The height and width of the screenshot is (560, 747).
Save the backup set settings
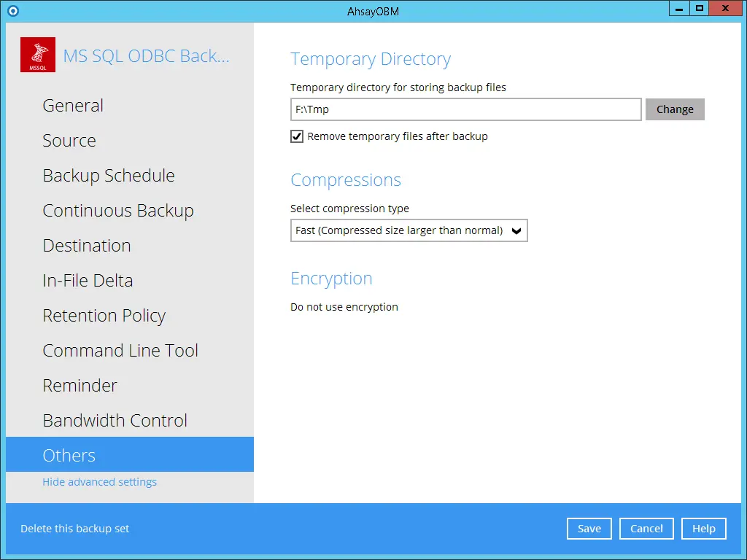coord(589,528)
